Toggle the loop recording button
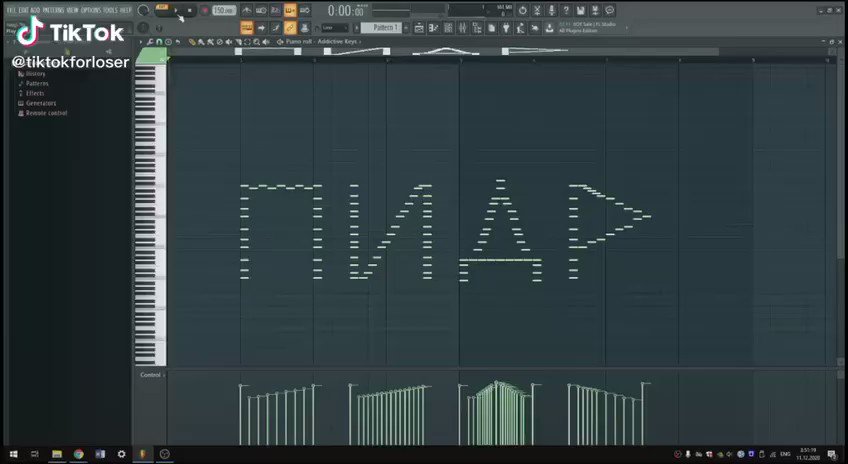 tap(304, 10)
